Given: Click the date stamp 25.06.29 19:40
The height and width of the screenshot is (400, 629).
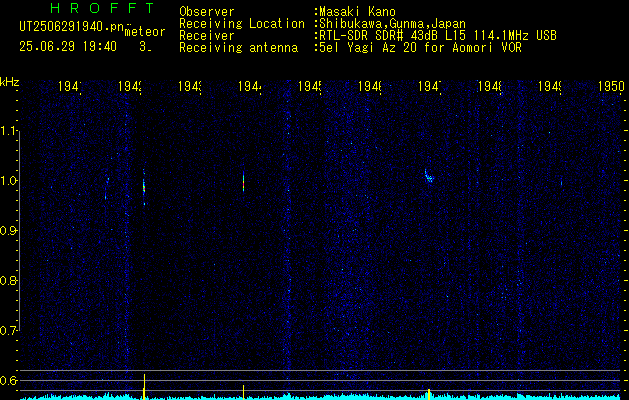Looking at the screenshot, I should click(68, 47).
